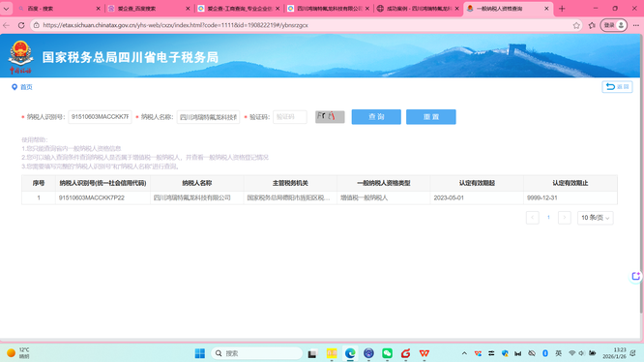644x362 pixels.
Task: Go to next page arrow
Action: pos(565,218)
